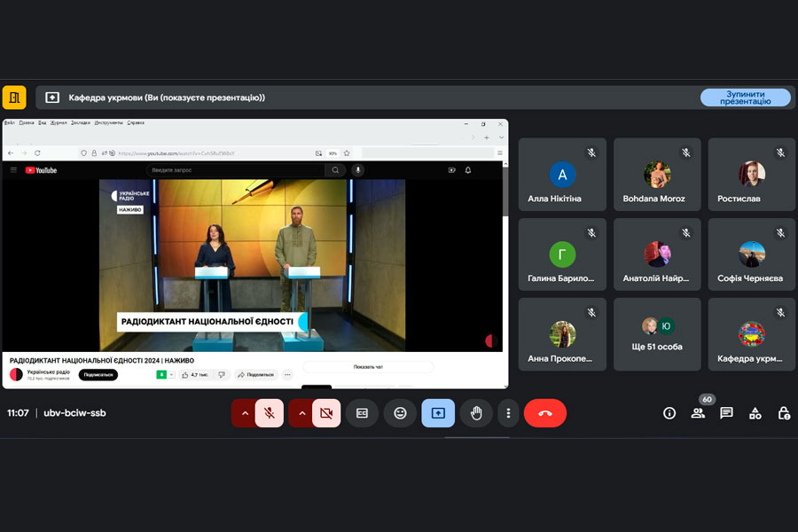Open Українське радіо channel avatar
Viewport: 798px width, 532px height.
16,374
